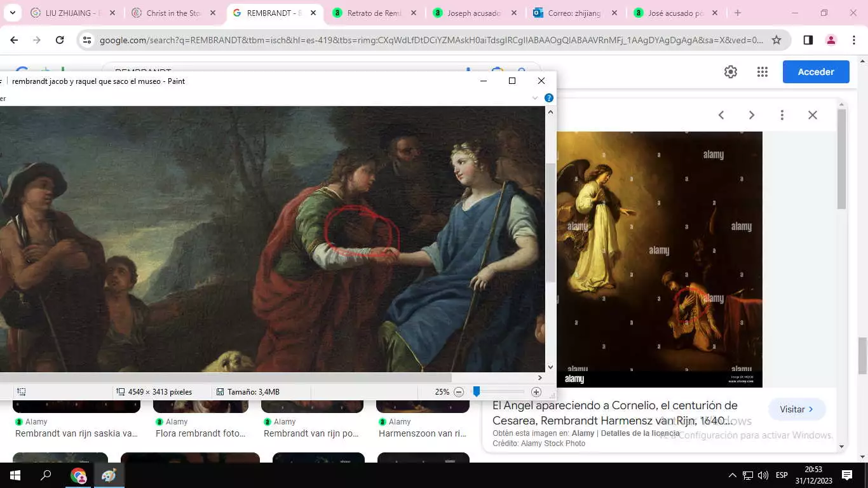Switch to the LIU ZHIJAING tab

[72, 13]
